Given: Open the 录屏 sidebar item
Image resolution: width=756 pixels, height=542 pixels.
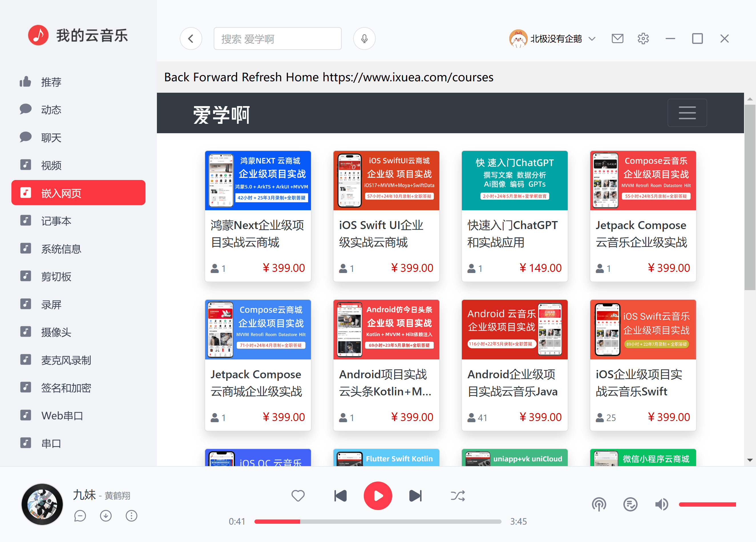Looking at the screenshot, I should [78, 304].
